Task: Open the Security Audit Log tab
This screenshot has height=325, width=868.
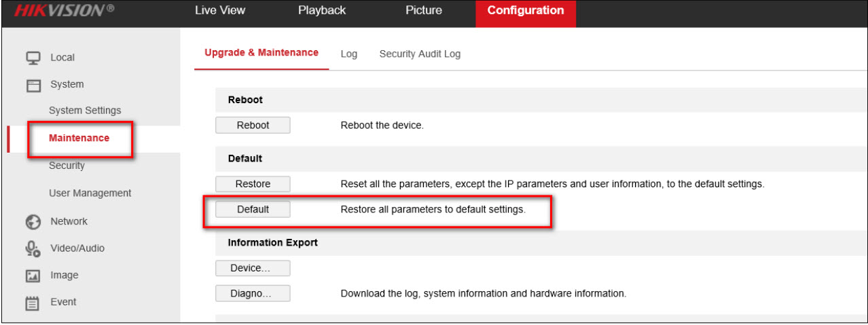Action: click(420, 54)
